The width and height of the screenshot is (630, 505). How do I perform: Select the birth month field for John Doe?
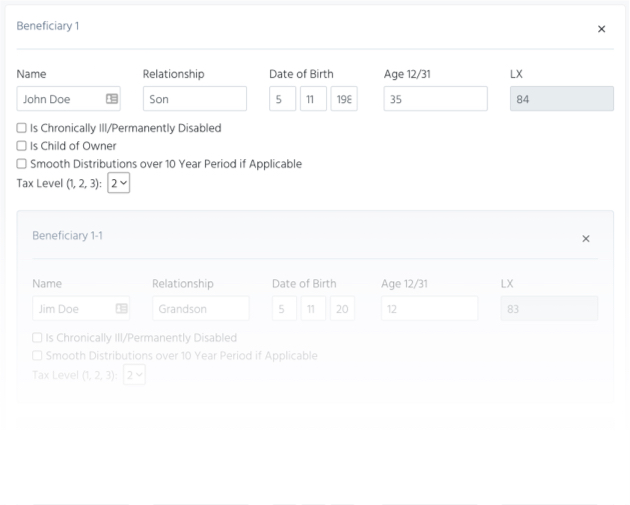click(x=282, y=99)
